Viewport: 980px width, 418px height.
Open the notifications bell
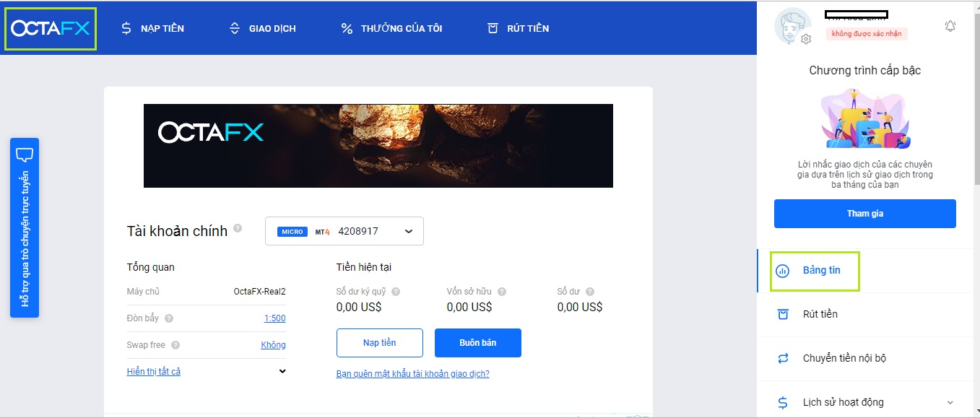coord(950,27)
